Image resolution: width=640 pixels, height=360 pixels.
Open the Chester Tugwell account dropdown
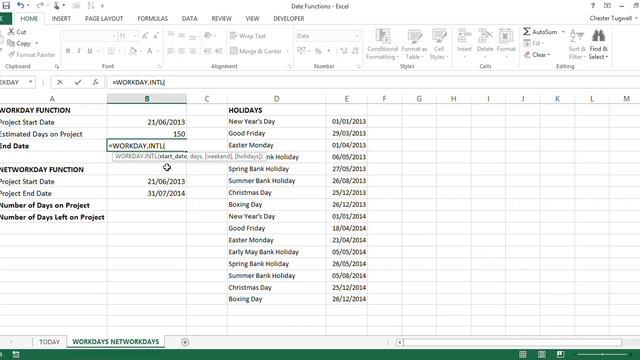tap(636, 18)
